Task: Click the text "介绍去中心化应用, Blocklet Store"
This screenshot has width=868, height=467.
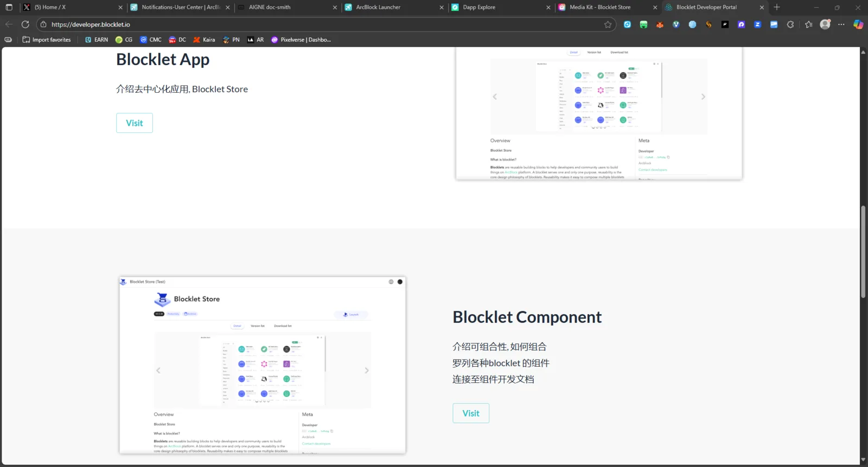Action: (182, 89)
